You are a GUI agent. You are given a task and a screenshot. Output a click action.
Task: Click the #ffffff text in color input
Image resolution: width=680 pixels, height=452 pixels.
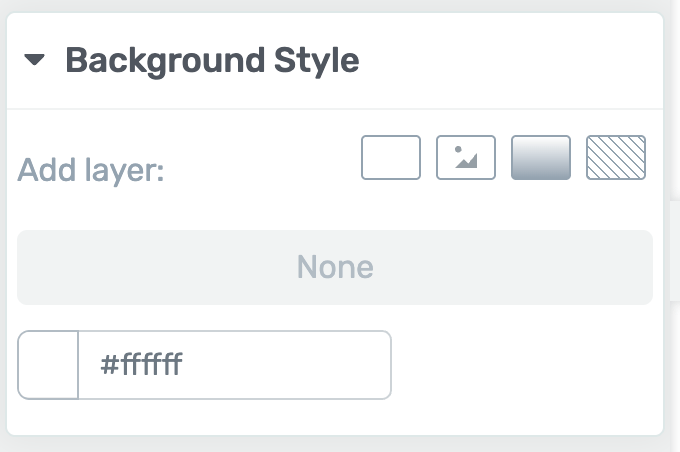tap(141, 364)
